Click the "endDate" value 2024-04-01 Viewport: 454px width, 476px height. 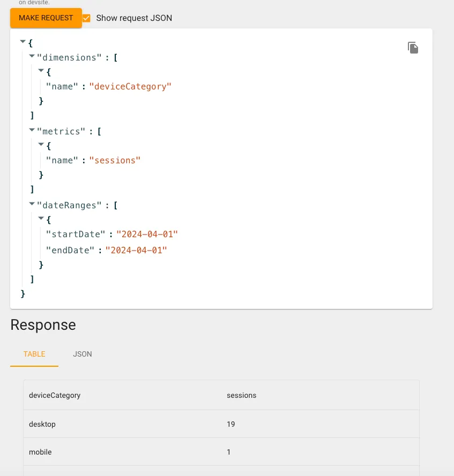136,250
